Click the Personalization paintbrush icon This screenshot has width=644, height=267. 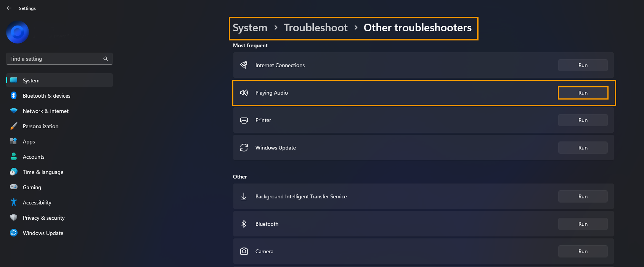[14, 126]
